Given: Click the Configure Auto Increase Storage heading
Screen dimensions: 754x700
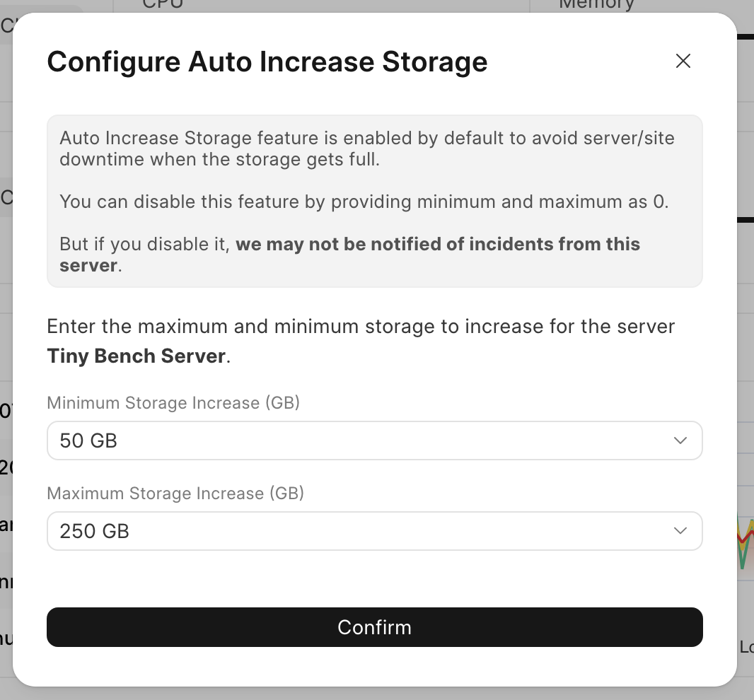Looking at the screenshot, I should [x=267, y=62].
